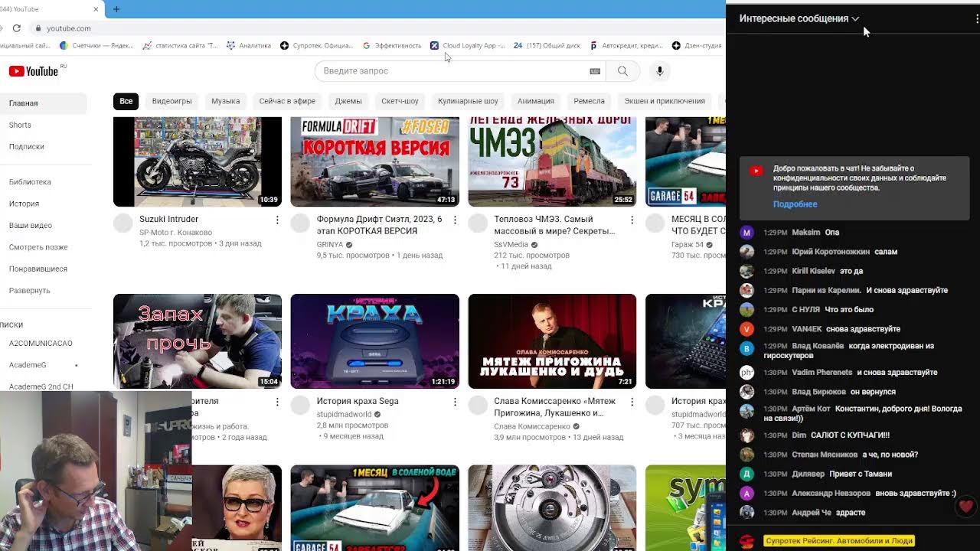
Task: Open the three-dot menu for История краха Sega
Action: [455, 402]
